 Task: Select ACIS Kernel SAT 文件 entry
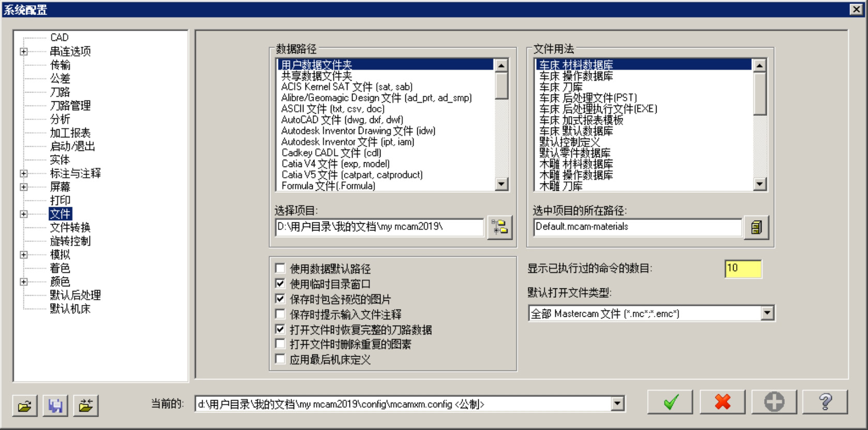pyautogui.click(x=347, y=87)
